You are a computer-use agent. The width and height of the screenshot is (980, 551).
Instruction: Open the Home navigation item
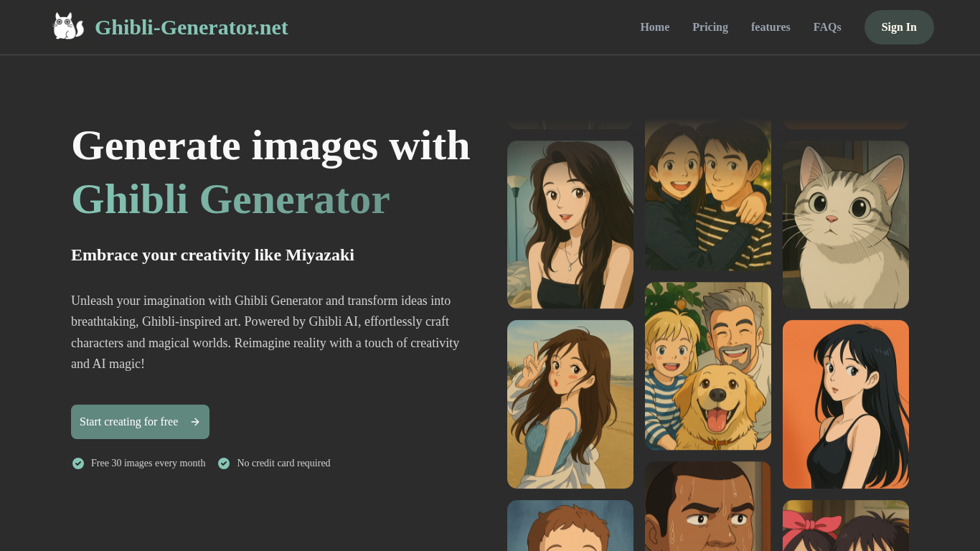point(654,27)
